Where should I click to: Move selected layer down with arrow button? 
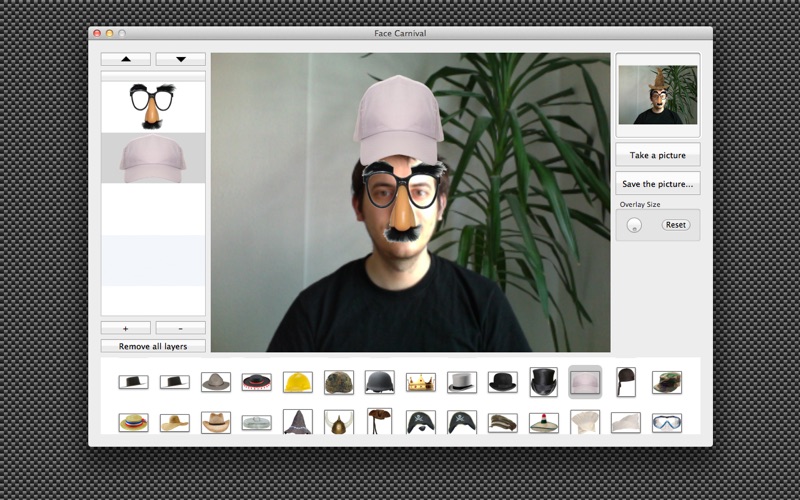pyautogui.click(x=181, y=59)
